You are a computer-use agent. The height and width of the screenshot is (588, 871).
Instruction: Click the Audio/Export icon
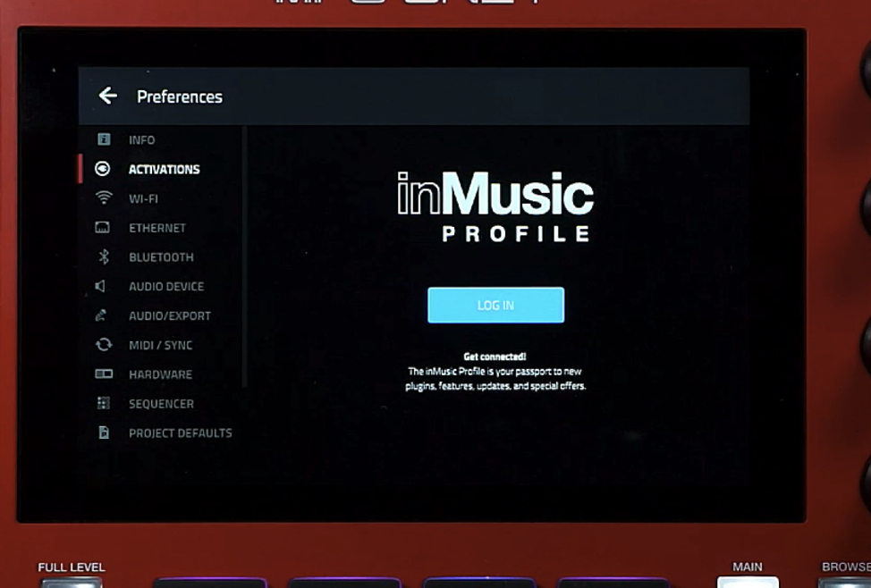(x=100, y=315)
